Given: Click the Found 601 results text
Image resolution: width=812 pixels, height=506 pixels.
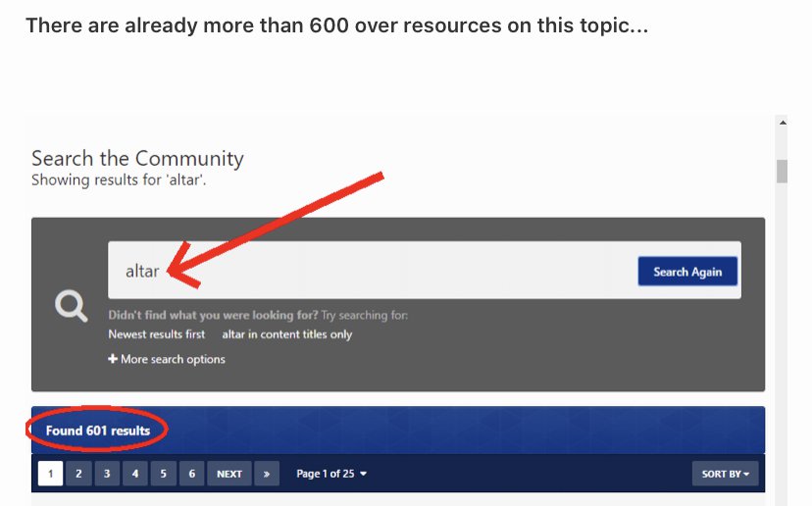Looking at the screenshot, I should click(97, 430).
